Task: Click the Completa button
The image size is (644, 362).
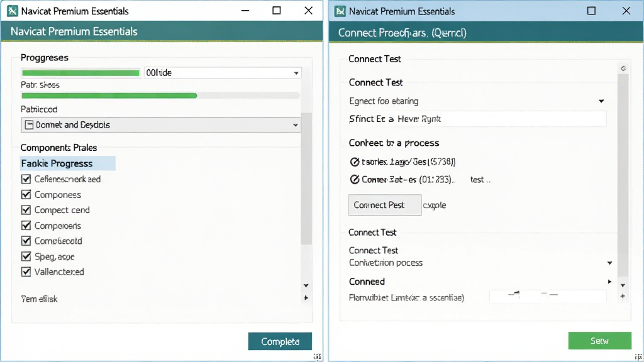Action: (x=280, y=341)
